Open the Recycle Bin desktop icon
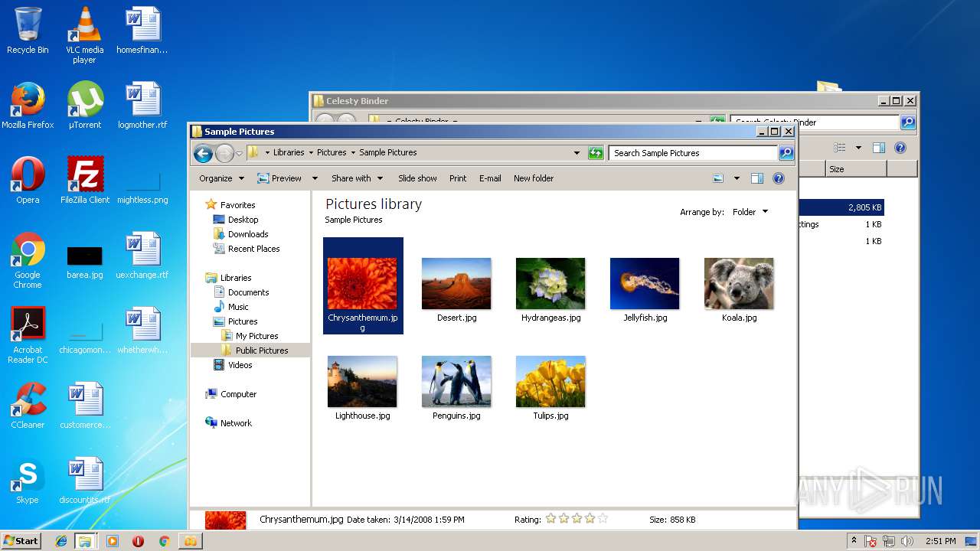The height and width of the screenshot is (551, 980). coord(28,31)
